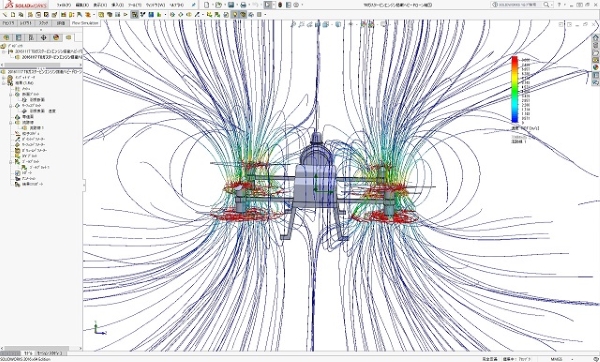Click the Print icon in top toolbar
The height and width of the screenshot is (362, 600).
point(243,5)
